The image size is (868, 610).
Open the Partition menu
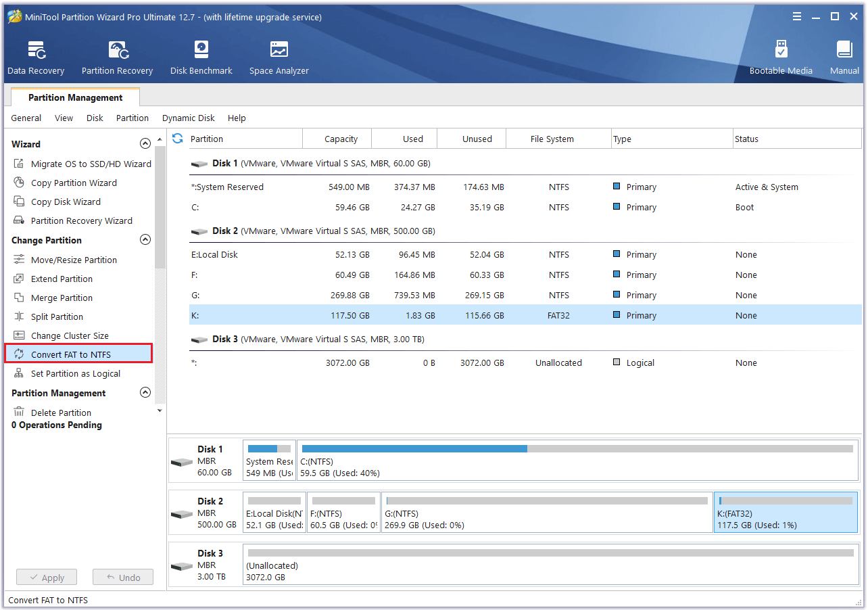pyautogui.click(x=132, y=118)
